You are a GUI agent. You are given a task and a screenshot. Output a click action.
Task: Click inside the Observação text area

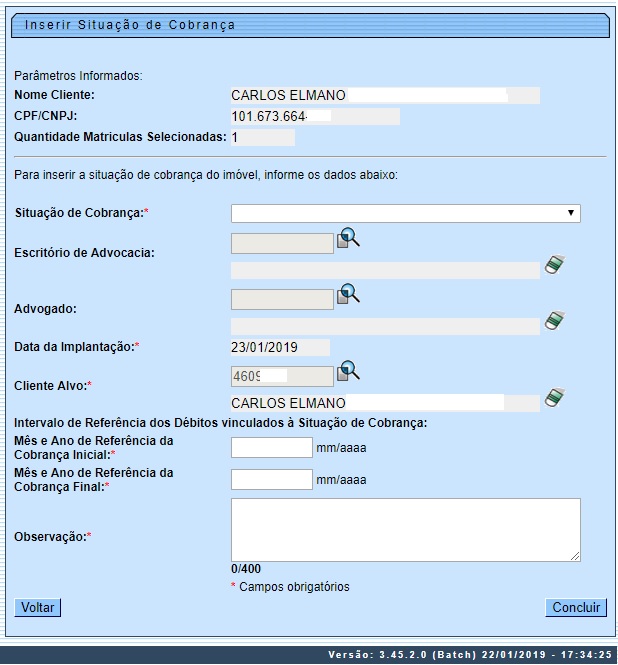pos(405,529)
